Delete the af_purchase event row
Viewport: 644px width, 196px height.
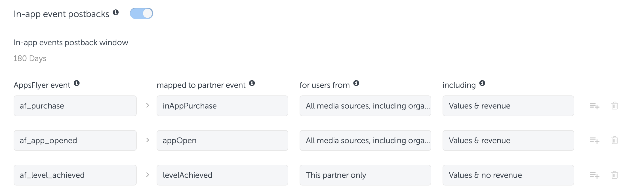point(614,106)
